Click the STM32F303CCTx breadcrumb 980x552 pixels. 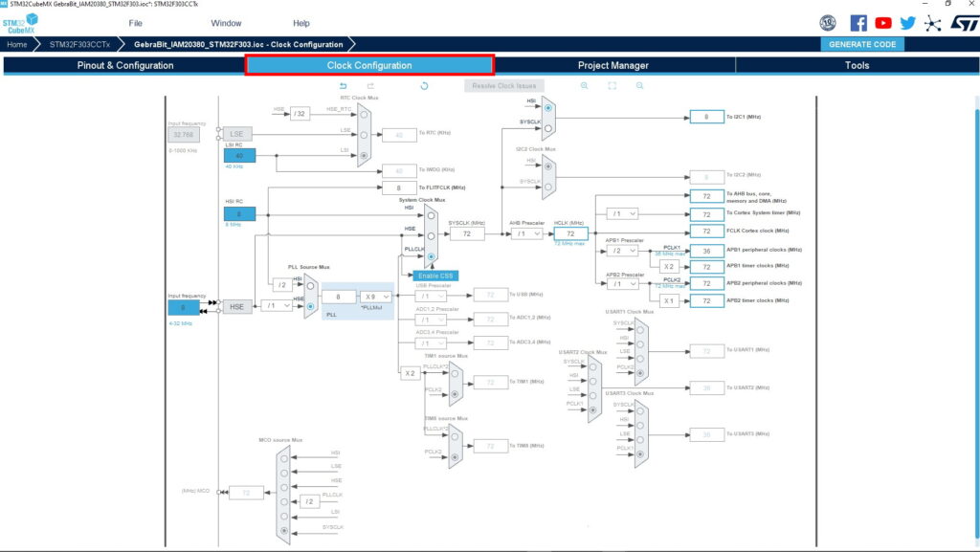(79, 44)
